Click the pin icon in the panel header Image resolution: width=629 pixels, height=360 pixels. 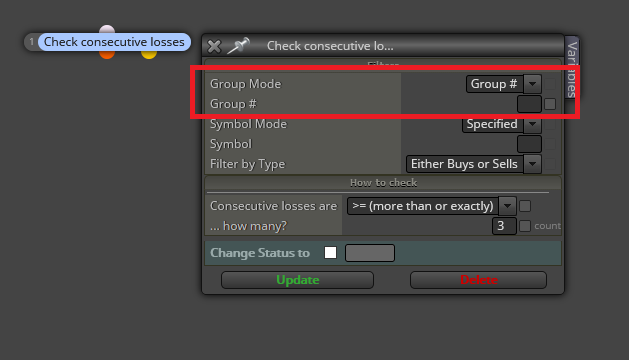(x=238, y=46)
